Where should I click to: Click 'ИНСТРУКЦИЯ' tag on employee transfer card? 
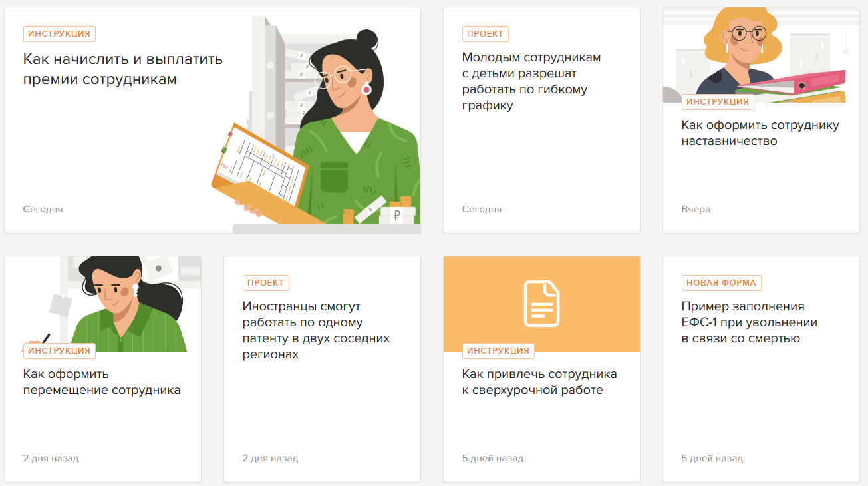tap(60, 350)
